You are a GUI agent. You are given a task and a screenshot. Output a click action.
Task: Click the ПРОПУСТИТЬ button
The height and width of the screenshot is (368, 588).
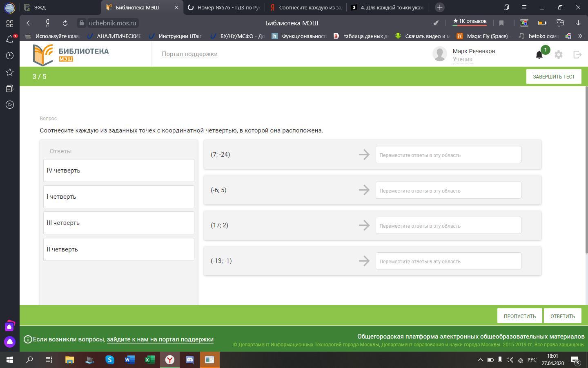[519, 316]
